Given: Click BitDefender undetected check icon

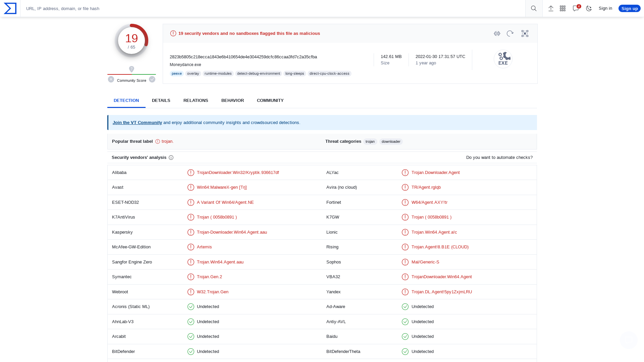Looking at the screenshot, I should [191, 352].
